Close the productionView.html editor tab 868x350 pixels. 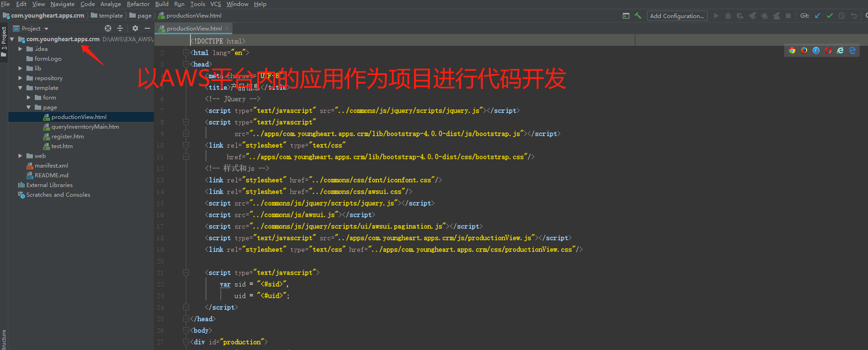pyautogui.click(x=227, y=28)
